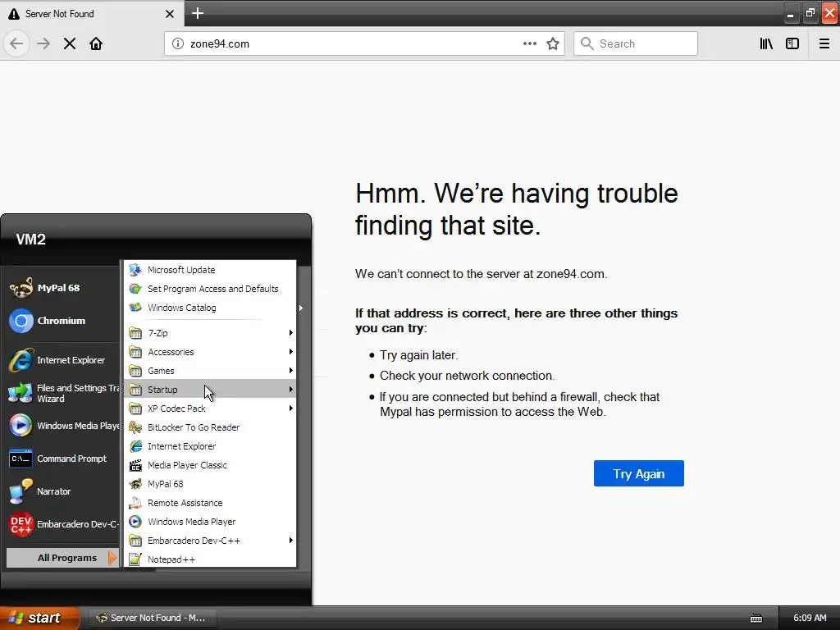Close the Server Not Found tab

pos(170,14)
